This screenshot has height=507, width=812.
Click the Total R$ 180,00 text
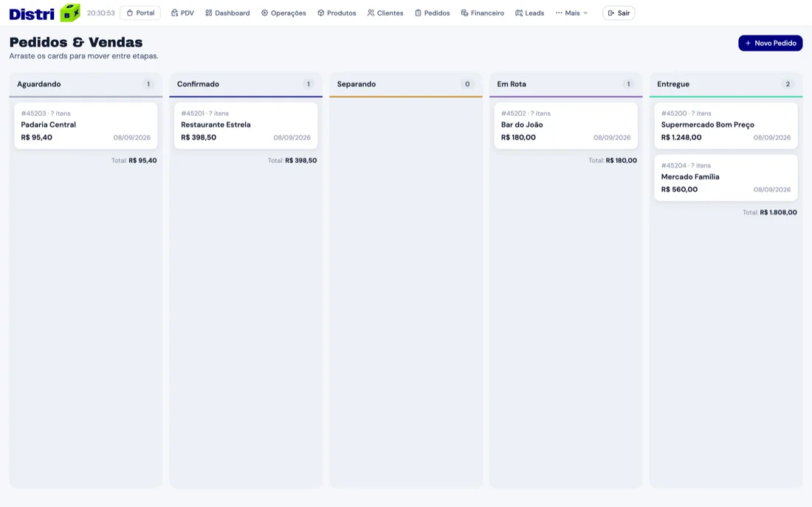(x=613, y=161)
